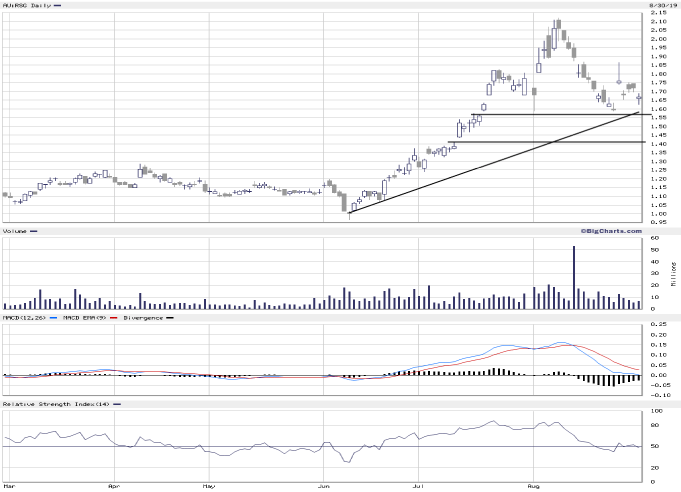681x492 pixels.
Task: Click the candlestick at the August price peak
Action: point(556,30)
